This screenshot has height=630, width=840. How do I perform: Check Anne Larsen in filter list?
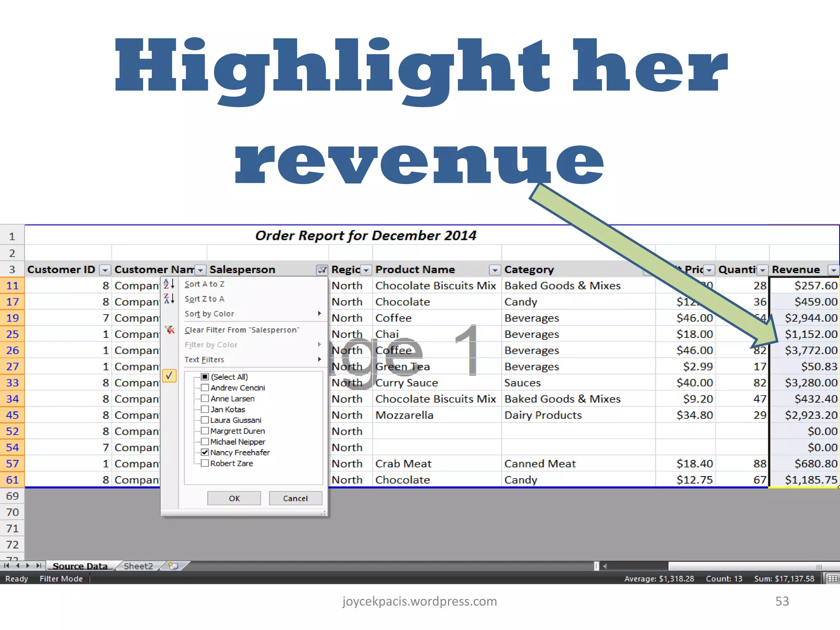(205, 398)
